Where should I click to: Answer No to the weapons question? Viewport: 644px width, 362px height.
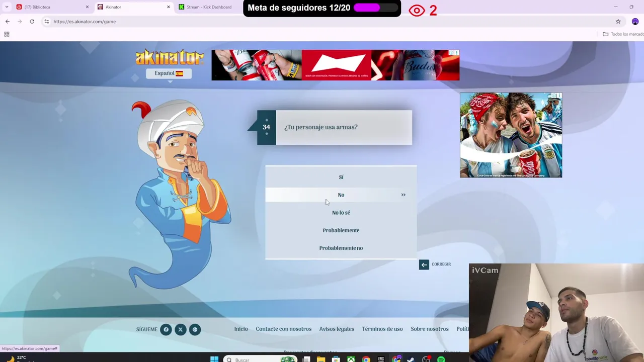pos(341,195)
